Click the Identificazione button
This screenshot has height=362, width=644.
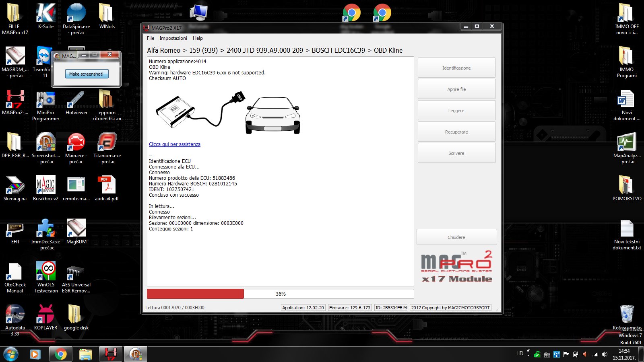click(456, 68)
